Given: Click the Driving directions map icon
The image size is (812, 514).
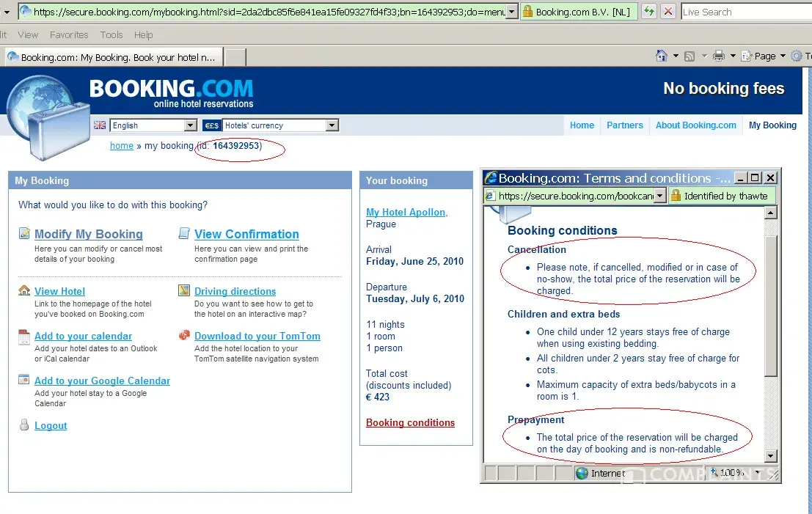Looking at the screenshot, I should tap(184, 291).
